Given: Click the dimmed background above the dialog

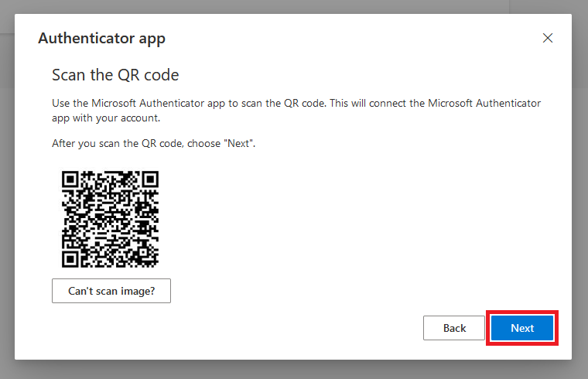Looking at the screenshot, I should (x=294, y=6).
